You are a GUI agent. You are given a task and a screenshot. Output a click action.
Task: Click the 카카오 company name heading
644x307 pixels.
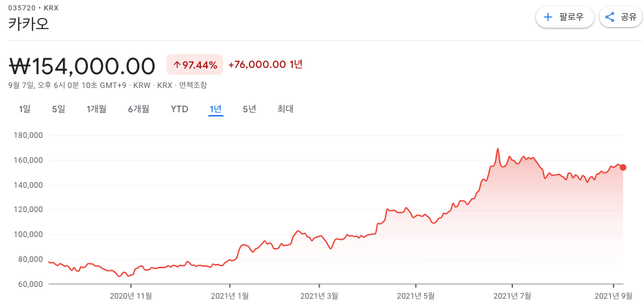pyautogui.click(x=28, y=24)
